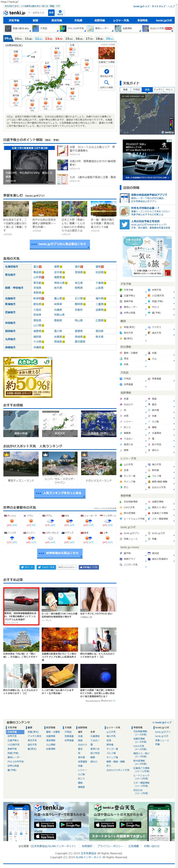Screen dimensions: 178x868
Task: Switch to the アメダス tab in 天気ガイド
Action: (x=158, y=90)
